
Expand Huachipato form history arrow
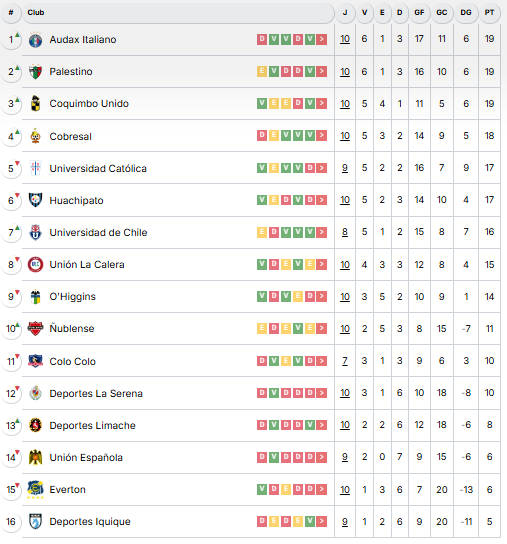coord(322,200)
